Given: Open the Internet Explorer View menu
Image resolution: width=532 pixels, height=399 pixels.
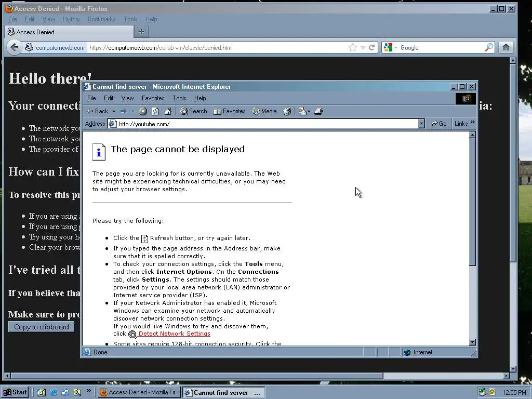Looking at the screenshot, I should 128,98.
